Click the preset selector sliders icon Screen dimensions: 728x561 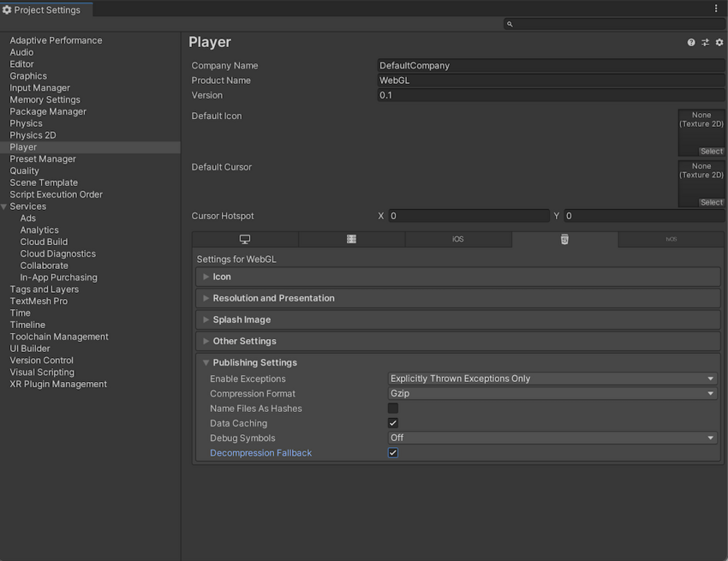705,41
